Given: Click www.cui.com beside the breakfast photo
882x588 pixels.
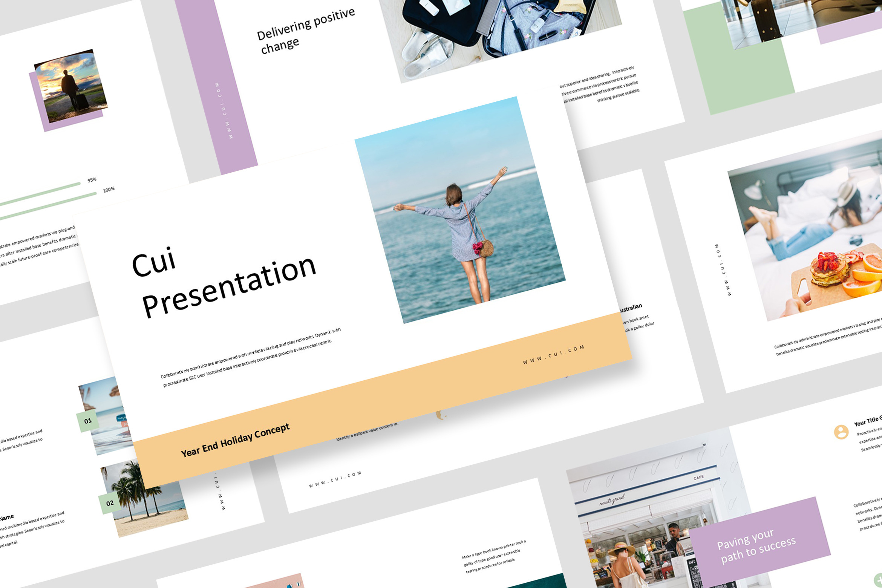Looking at the screenshot, I should coord(723,269).
